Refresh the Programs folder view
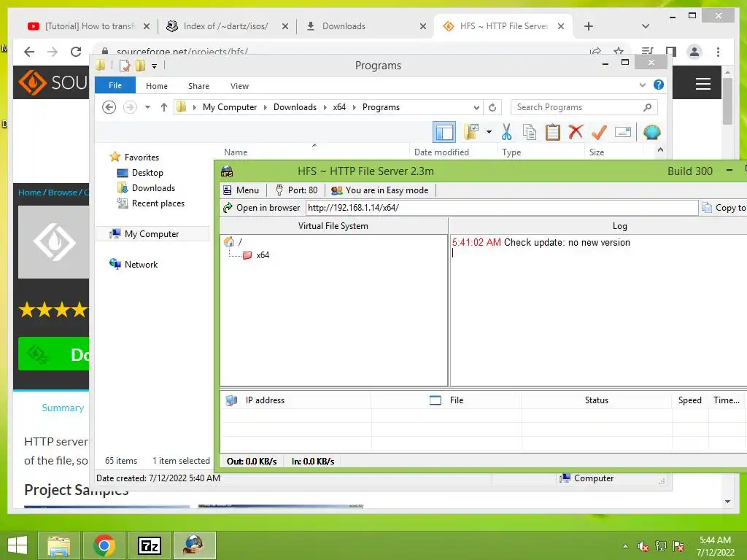 tap(492, 107)
